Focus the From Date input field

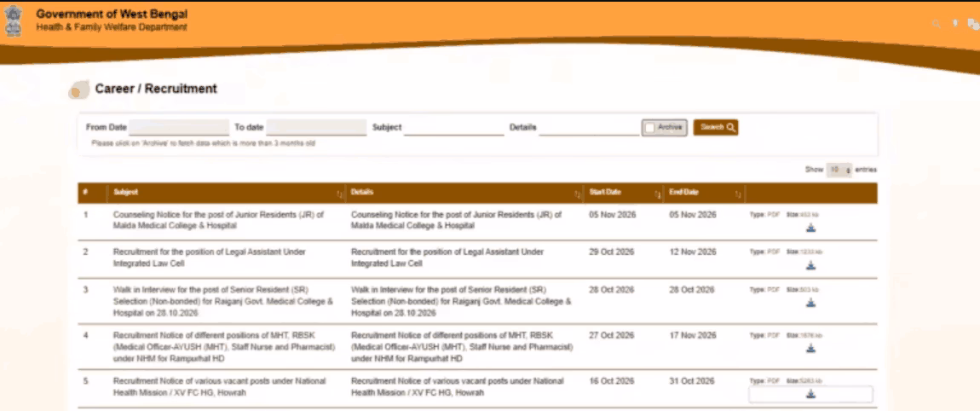click(x=179, y=128)
